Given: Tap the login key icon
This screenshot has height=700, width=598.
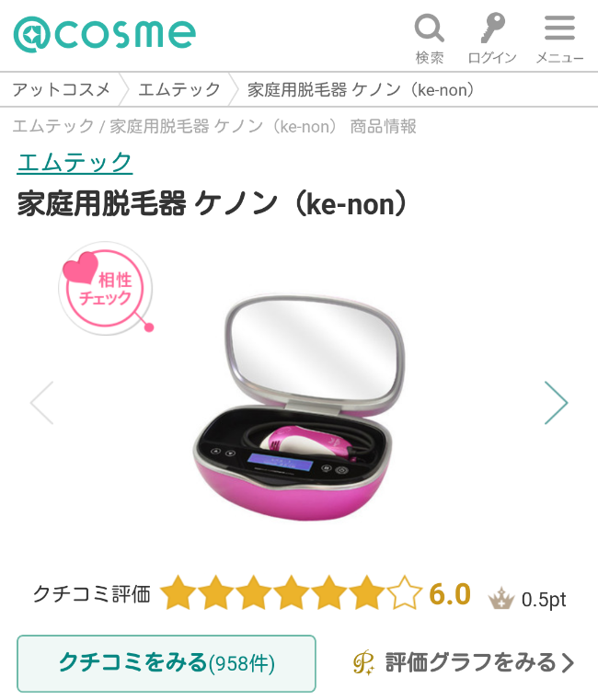Looking at the screenshot, I should [492, 28].
